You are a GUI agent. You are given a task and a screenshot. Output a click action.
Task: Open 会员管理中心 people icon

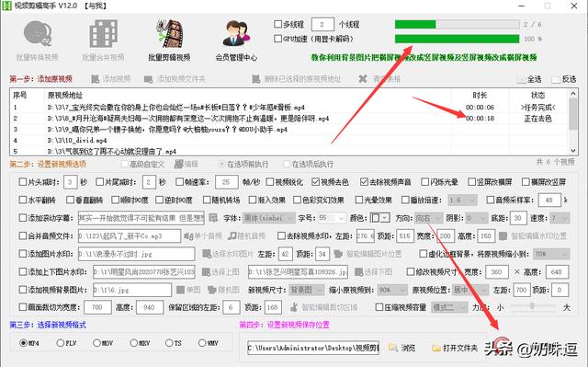(236, 34)
